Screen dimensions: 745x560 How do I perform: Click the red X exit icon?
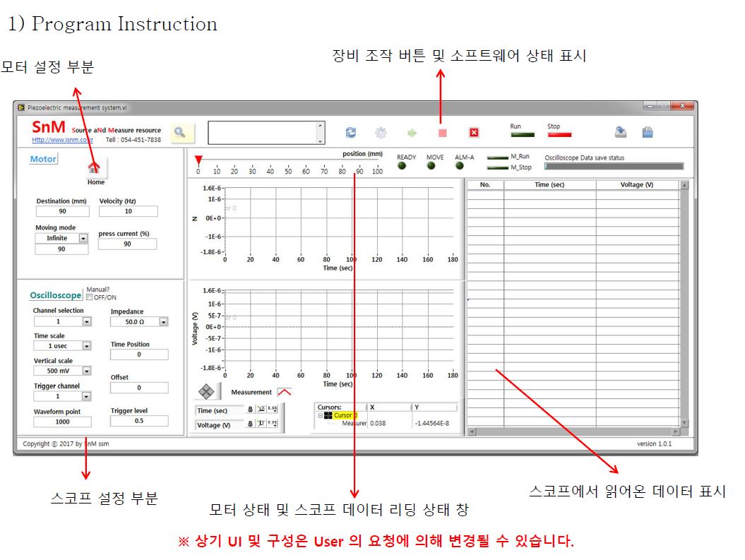click(474, 133)
